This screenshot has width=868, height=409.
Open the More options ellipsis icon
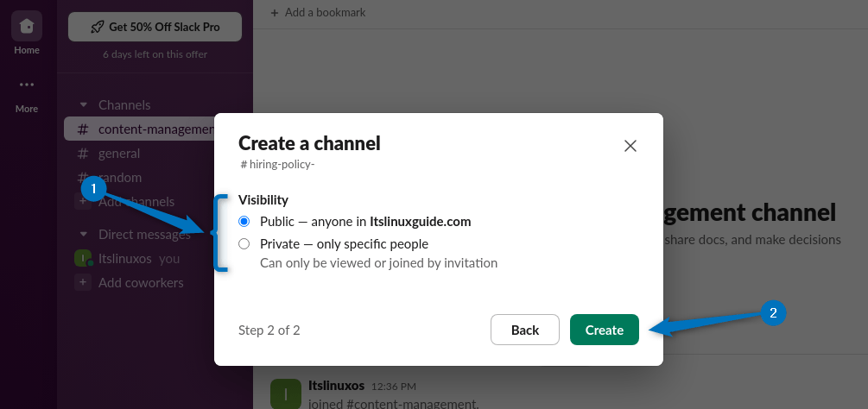[x=27, y=85]
